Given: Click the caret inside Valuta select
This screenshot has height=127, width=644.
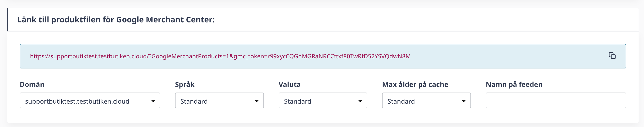Looking at the screenshot, I should (x=360, y=101).
